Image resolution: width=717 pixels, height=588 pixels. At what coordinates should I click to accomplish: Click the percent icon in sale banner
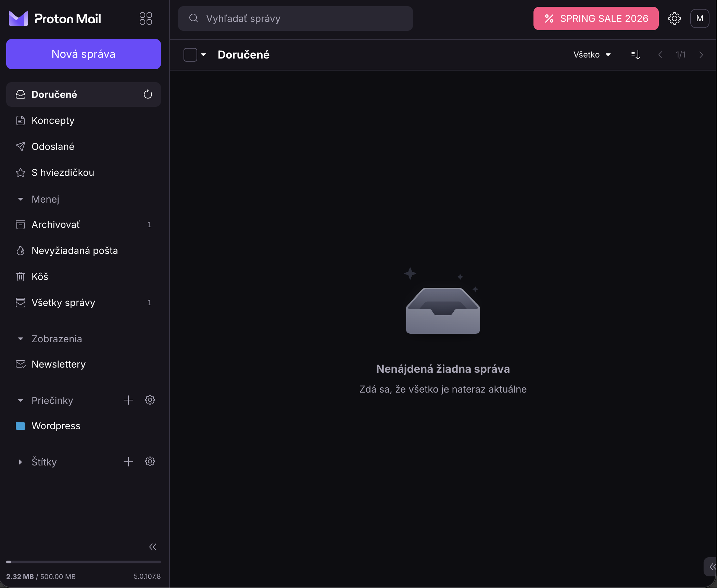pos(549,18)
